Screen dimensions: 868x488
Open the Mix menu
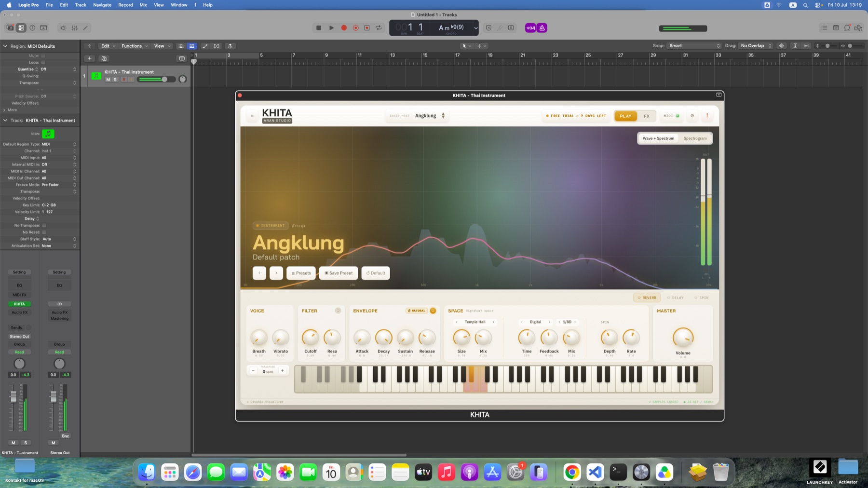pos(143,5)
